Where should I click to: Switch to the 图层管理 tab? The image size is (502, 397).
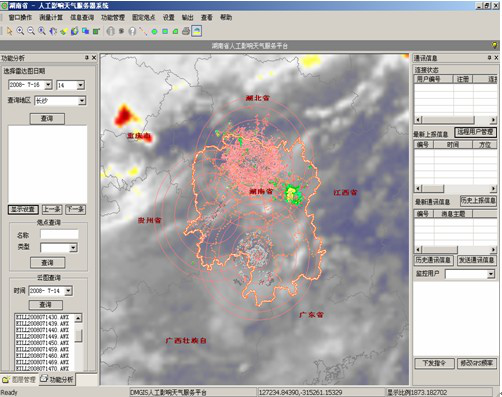(x=19, y=379)
